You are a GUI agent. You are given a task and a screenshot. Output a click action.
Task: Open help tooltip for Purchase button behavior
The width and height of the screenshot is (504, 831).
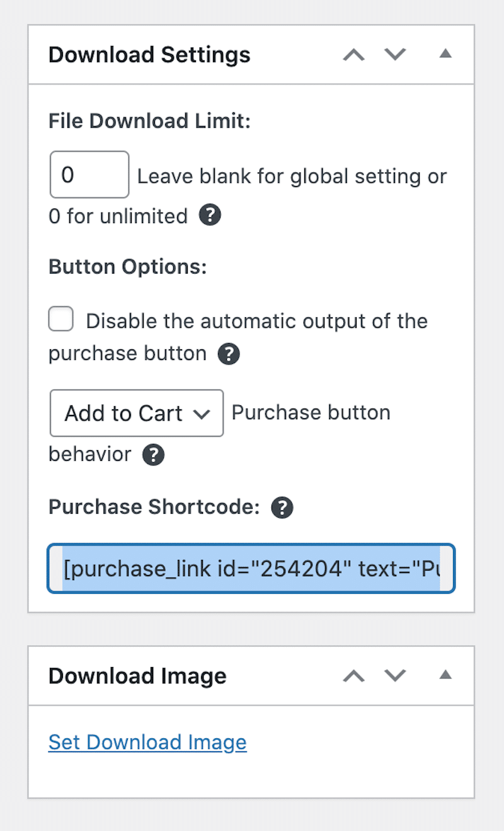(x=153, y=455)
